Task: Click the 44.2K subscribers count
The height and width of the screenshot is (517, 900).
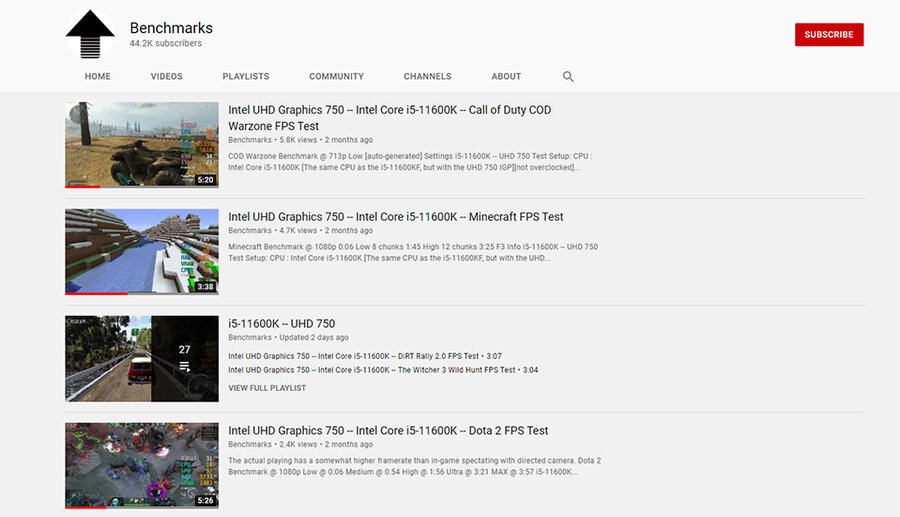Action: pos(165,43)
